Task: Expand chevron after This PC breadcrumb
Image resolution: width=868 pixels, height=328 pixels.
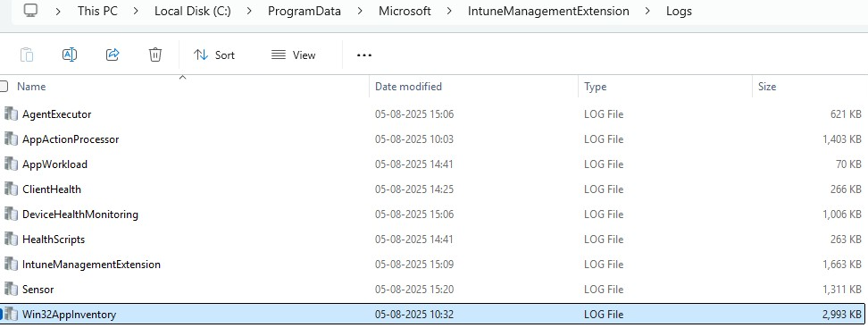Action: tap(136, 11)
